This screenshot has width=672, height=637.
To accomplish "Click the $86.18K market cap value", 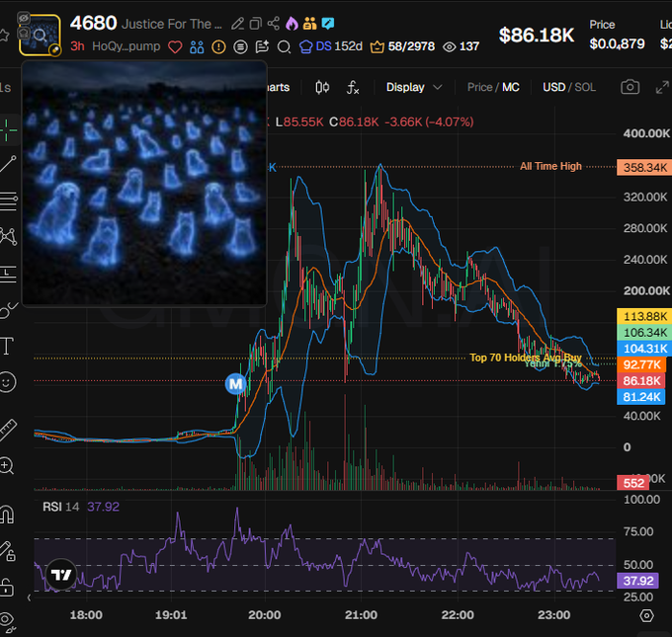I will click(537, 36).
